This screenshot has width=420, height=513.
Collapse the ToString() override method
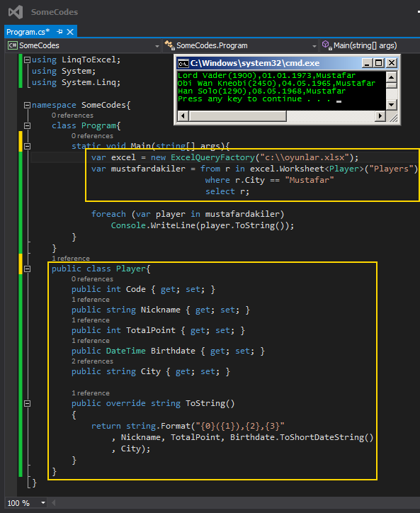pyautogui.click(x=28, y=403)
